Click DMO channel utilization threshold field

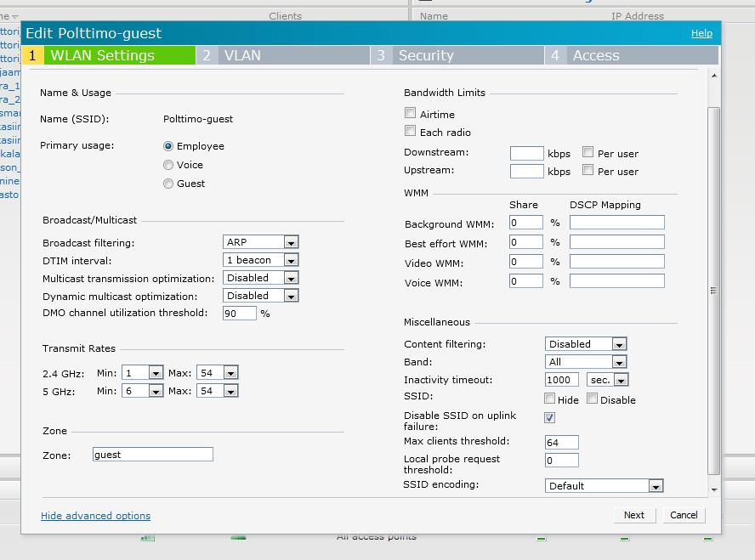(240, 314)
